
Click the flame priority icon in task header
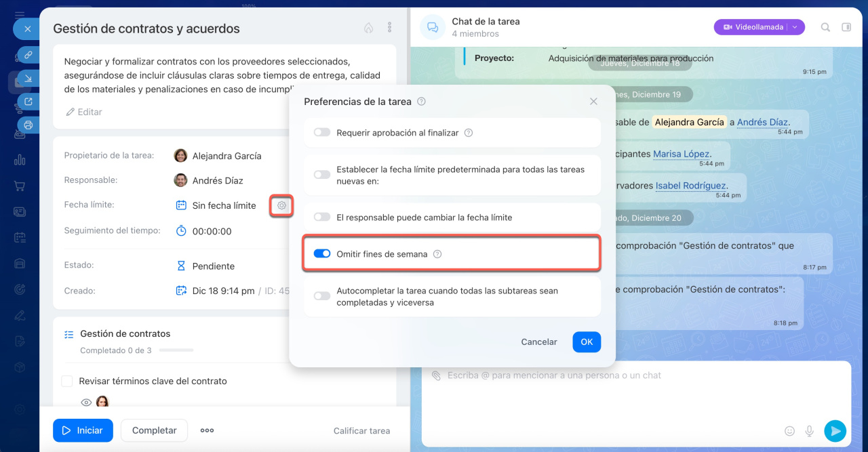pyautogui.click(x=368, y=28)
